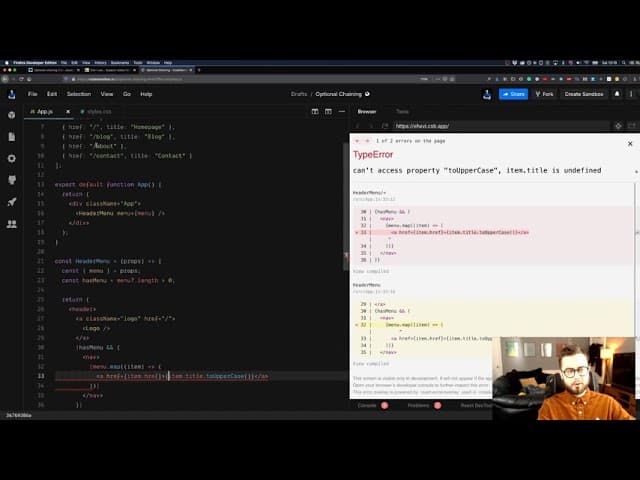Open the CodeSandbox dashboard logo
The height and width of the screenshot is (480, 640).
(x=12, y=94)
